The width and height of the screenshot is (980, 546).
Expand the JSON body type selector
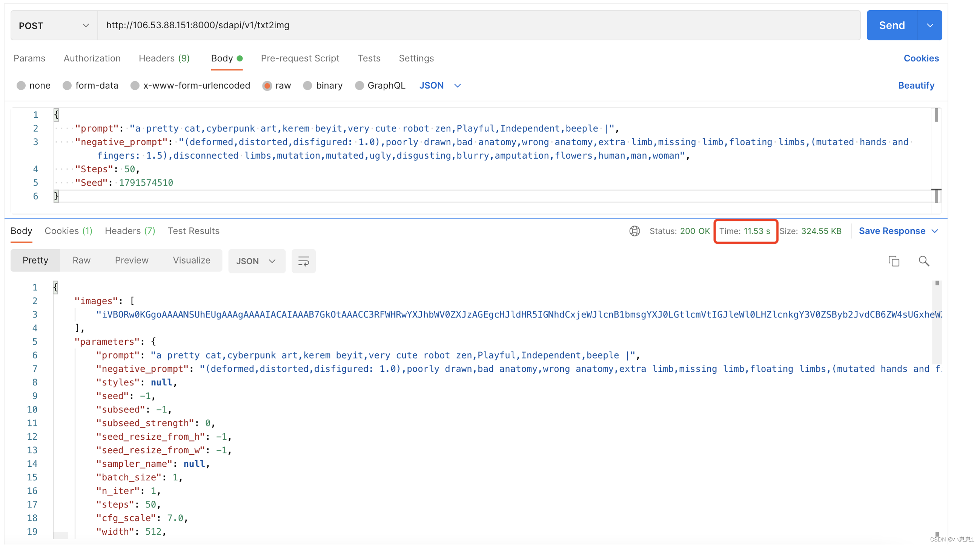pyautogui.click(x=441, y=85)
